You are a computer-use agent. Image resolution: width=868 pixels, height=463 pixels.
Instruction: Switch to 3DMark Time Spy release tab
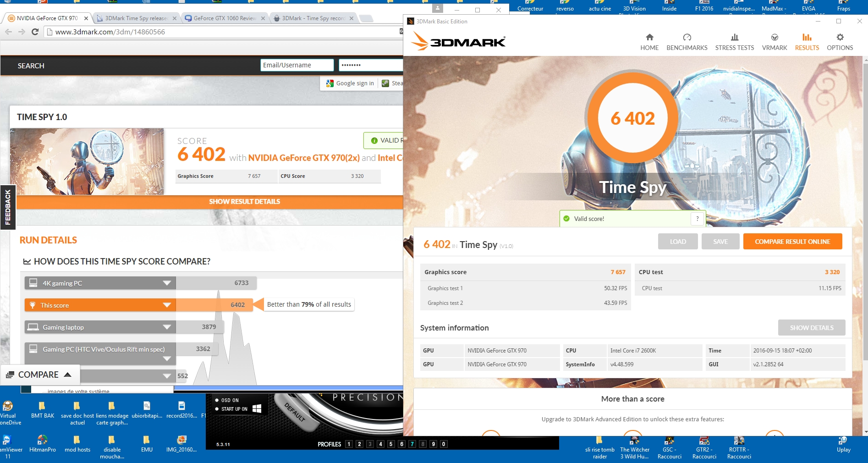136,18
